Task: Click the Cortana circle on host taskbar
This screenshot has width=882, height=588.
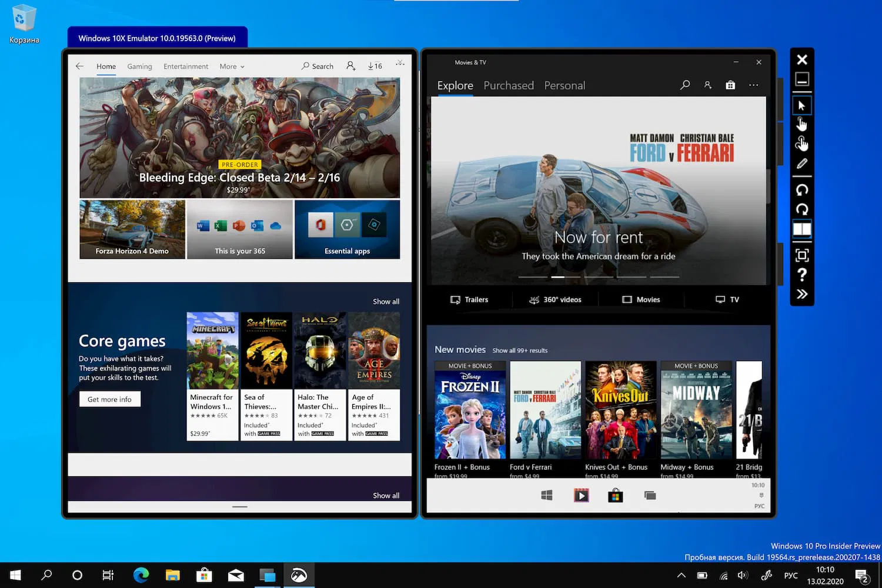Action: tap(77, 575)
